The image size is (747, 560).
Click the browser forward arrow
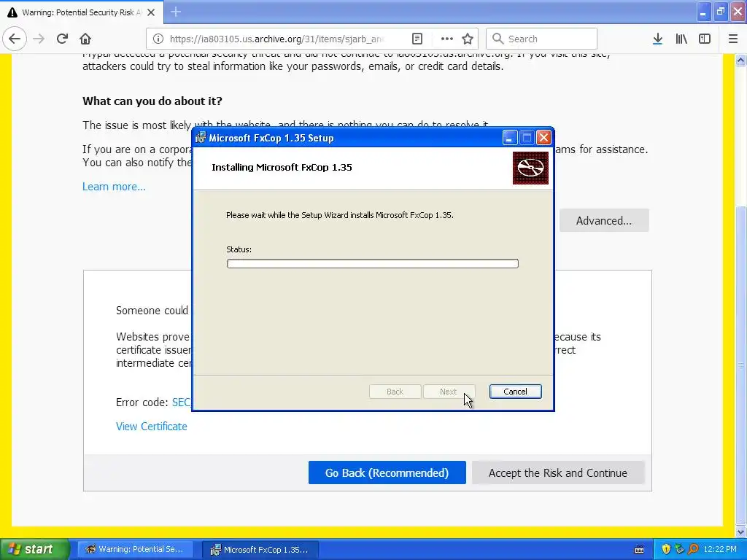point(39,39)
